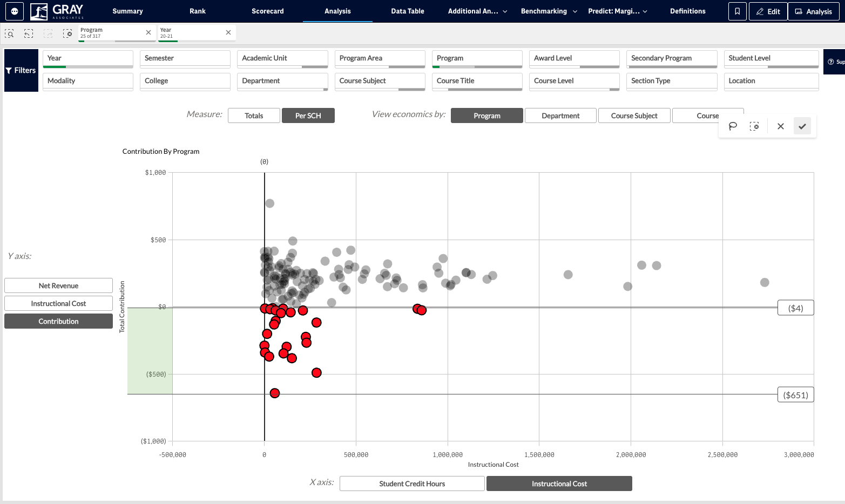Select the Totals measure
The image size is (845, 504).
point(254,115)
